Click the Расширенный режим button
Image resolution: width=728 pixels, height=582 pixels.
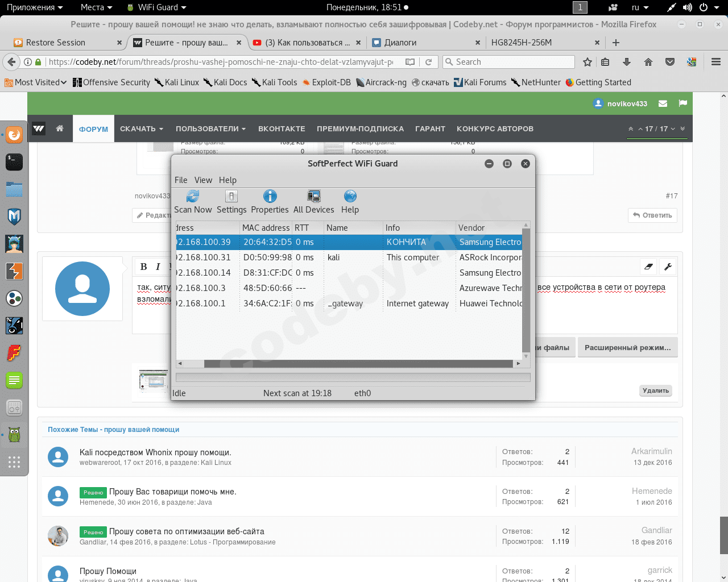point(628,347)
